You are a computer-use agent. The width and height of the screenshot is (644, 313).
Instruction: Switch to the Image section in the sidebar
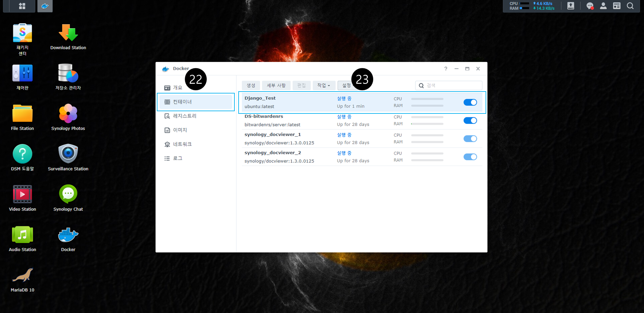pos(196,130)
